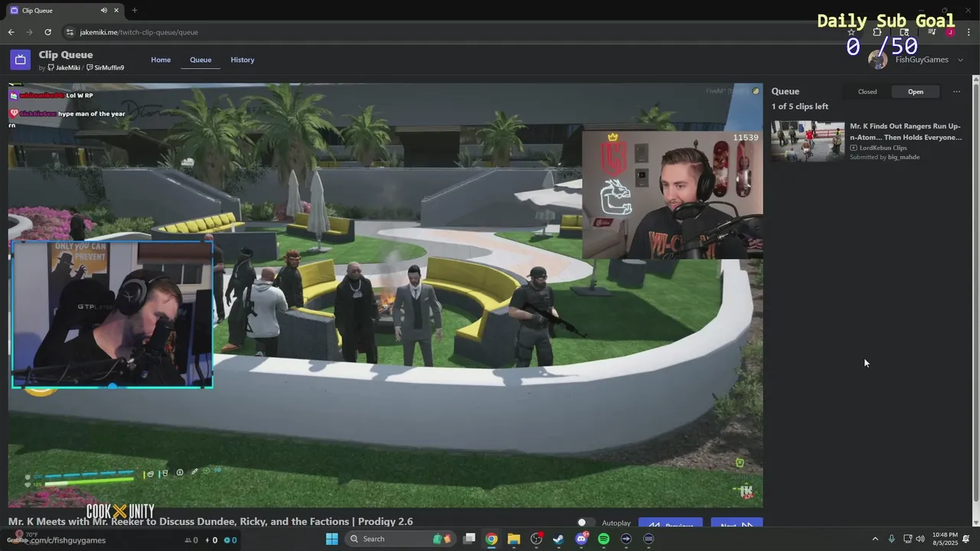Viewport: 980px width, 551px height.
Task: Open Spotify from taskbar
Action: [x=603, y=539]
